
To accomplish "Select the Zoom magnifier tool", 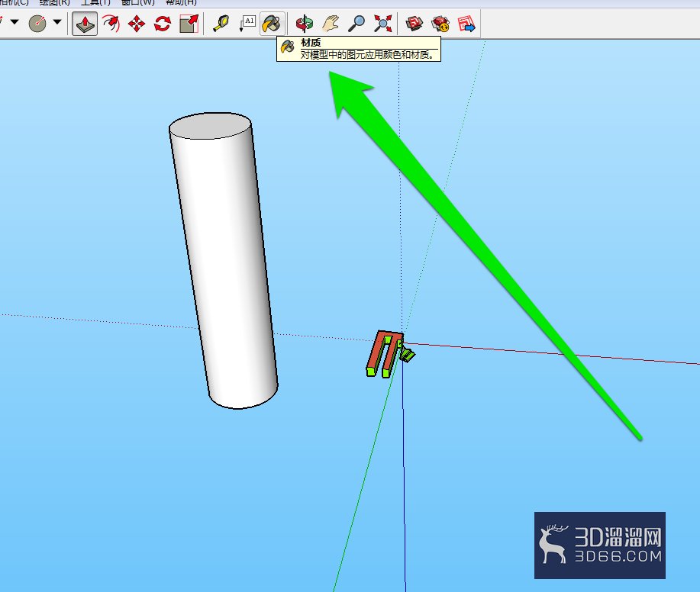I will pyautogui.click(x=356, y=24).
